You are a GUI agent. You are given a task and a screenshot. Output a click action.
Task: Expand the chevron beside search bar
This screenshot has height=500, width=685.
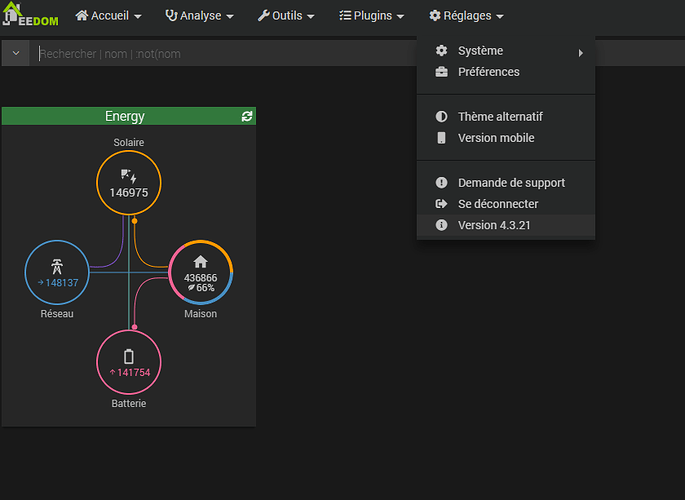16,54
